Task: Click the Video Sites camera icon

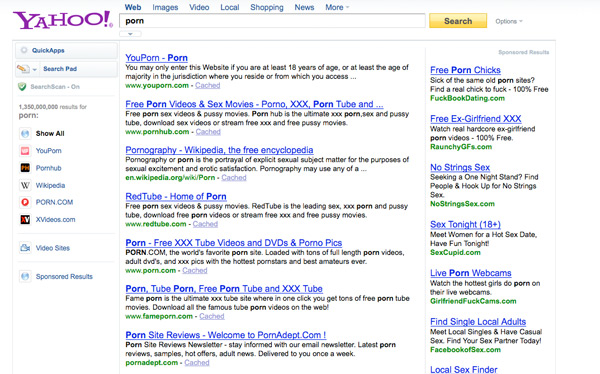Action: point(25,248)
